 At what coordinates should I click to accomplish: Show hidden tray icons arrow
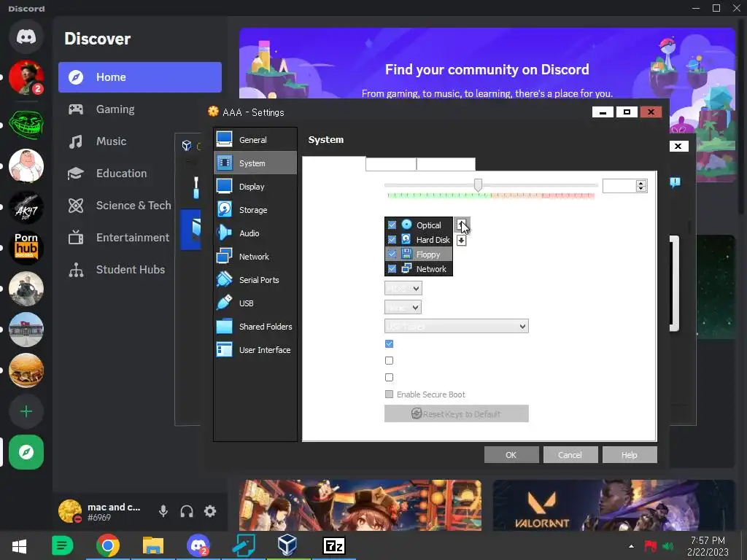click(x=631, y=545)
